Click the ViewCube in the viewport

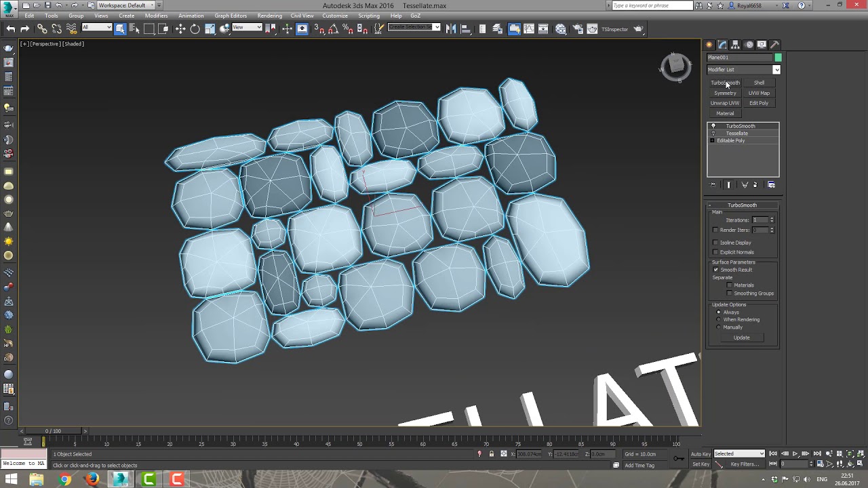pos(675,66)
